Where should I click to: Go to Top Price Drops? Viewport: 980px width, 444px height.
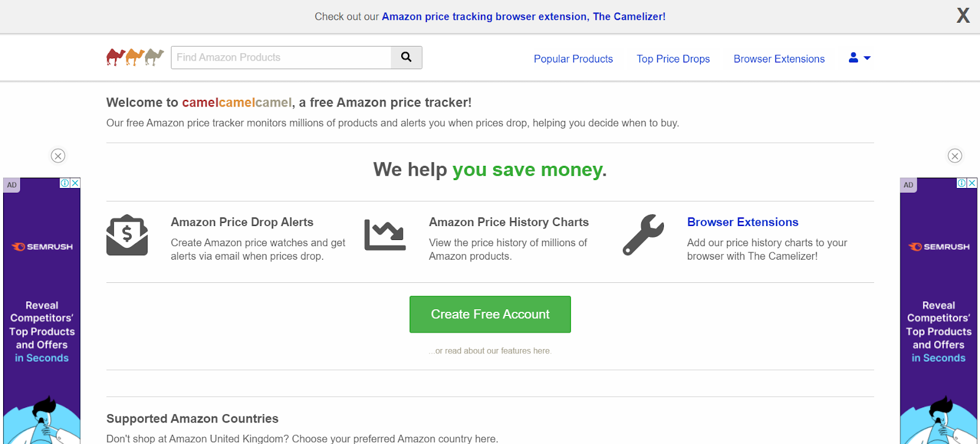[673, 59]
